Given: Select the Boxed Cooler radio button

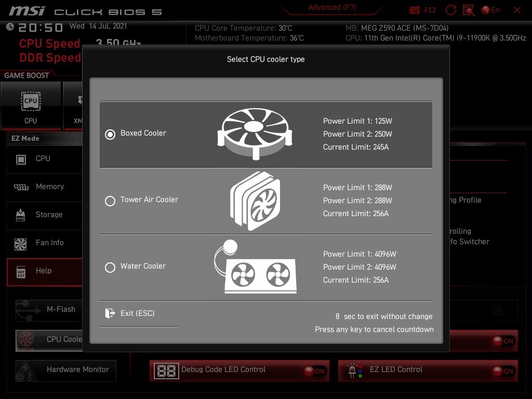Looking at the screenshot, I should [x=110, y=135].
